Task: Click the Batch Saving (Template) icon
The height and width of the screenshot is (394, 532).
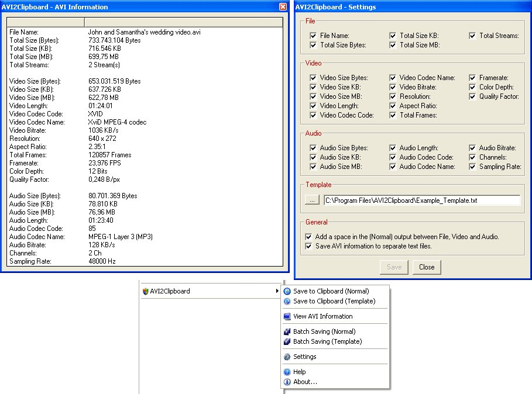Action: coord(287,341)
